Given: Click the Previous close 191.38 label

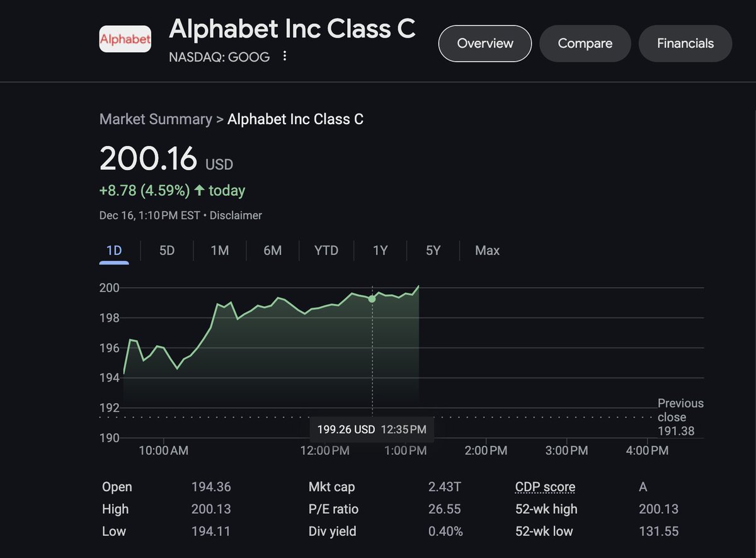Looking at the screenshot, I should pos(680,417).
